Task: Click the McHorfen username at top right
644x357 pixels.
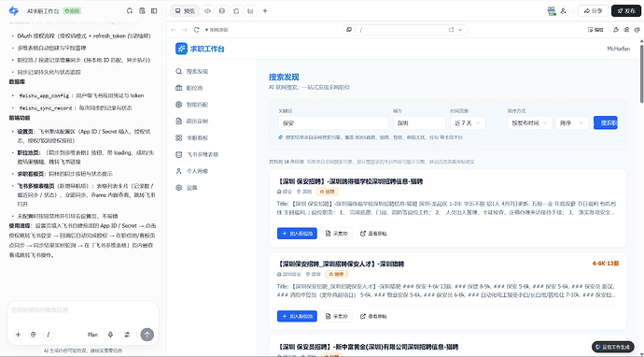Action: point(618,49)
